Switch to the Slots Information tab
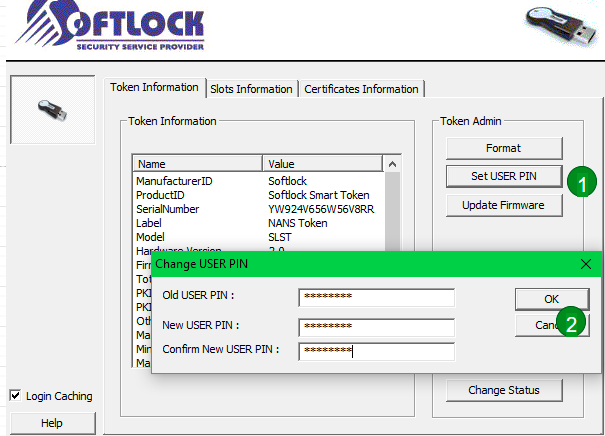The height and width of the screenshot is (436, 605). (251, 89)
